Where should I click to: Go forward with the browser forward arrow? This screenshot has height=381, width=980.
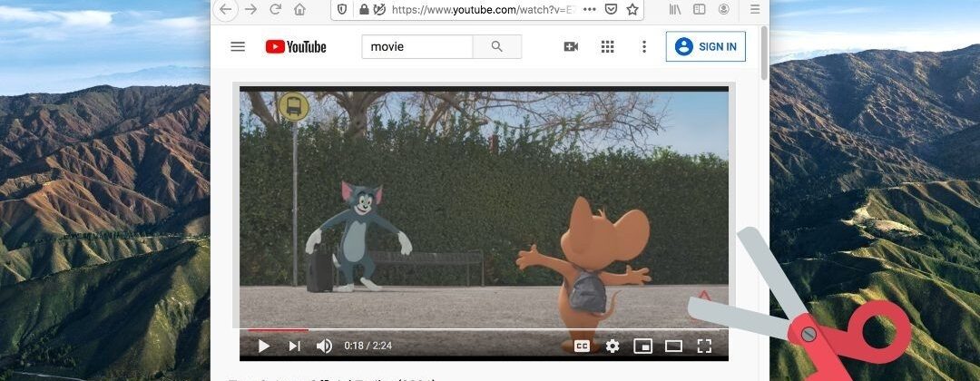tap(250, 9)
